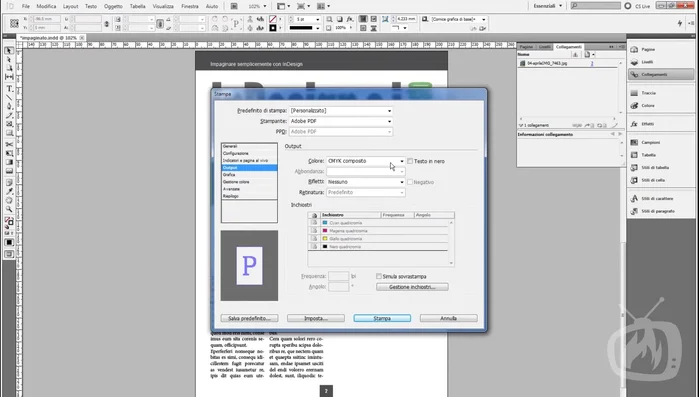This screenshot has width=699, height=397.
Task: Switch to the Pagine tab in the panel group
Action: 526,47
